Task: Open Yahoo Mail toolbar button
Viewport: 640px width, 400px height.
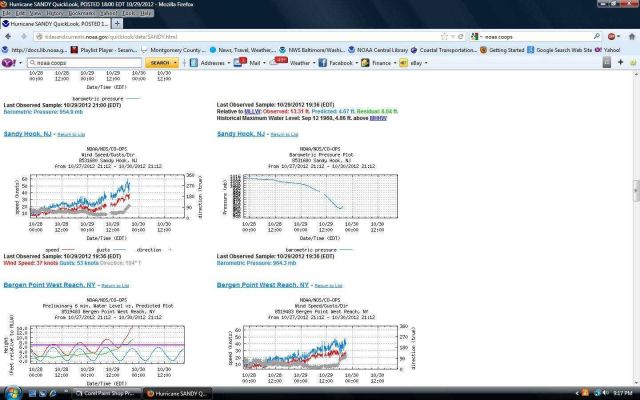Action: pyautogui.click(x=247, y=63)
